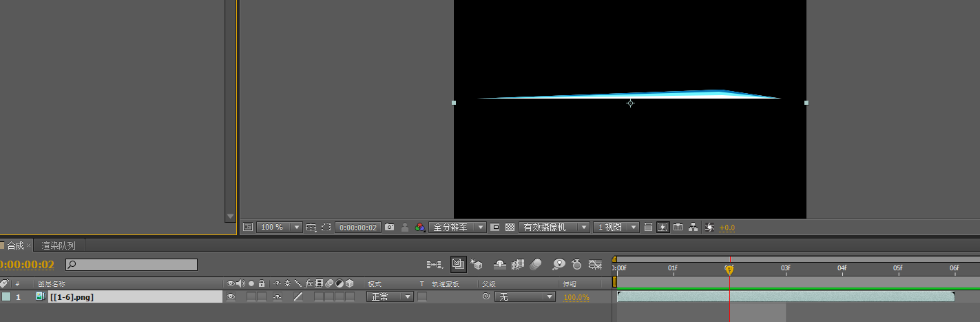Open grid and guide options icon
The image size is (980, 322).
(x=311, y=227)
